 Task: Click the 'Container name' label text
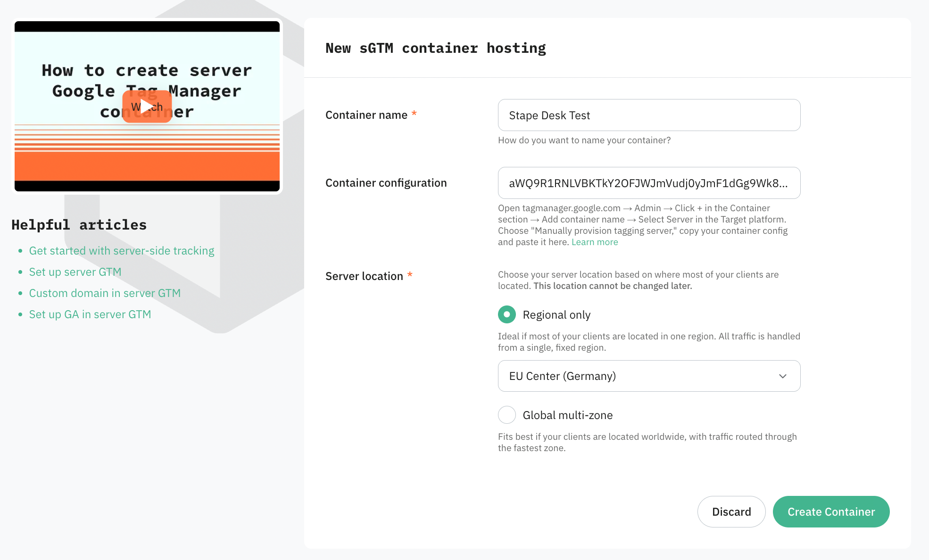click(x=366, y=115)
